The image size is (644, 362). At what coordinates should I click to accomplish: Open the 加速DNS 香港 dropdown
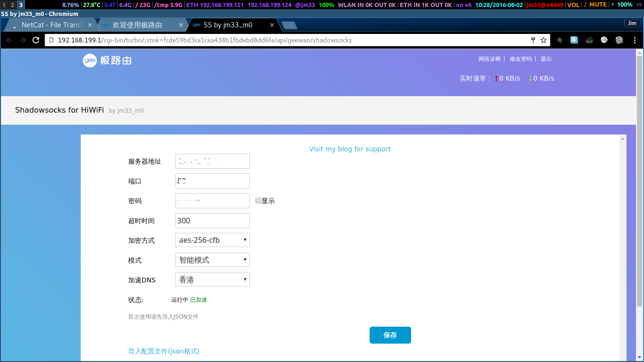click(x=213, y=280)
